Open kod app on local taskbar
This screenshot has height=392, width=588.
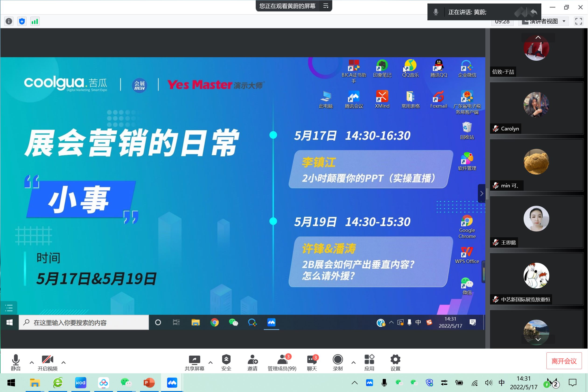80,383
